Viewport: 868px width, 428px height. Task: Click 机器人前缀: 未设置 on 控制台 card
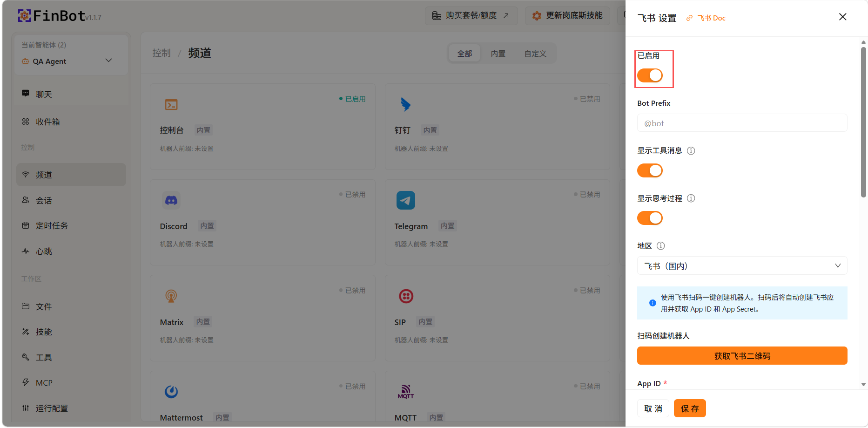pyautogui.click(x=187, y=149)
